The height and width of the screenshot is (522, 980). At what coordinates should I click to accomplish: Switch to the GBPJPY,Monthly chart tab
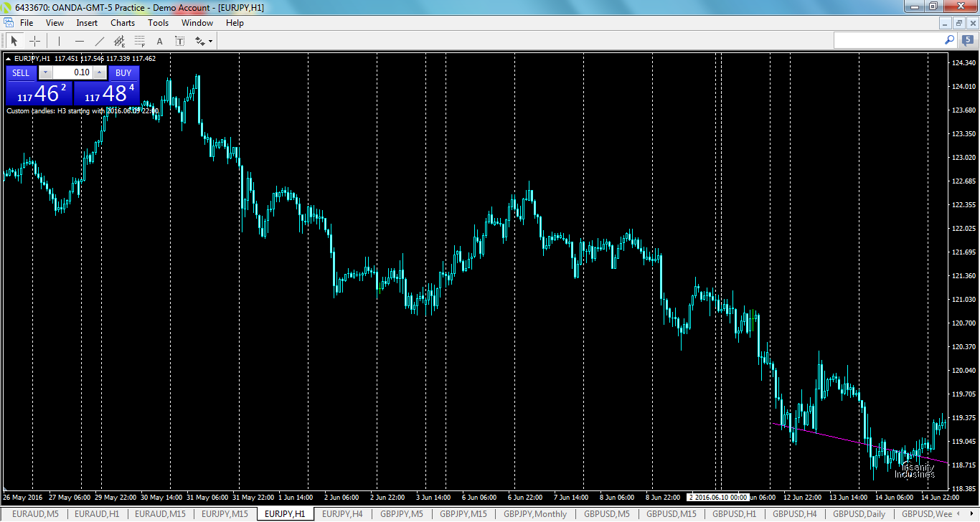[x=534, y=513]
